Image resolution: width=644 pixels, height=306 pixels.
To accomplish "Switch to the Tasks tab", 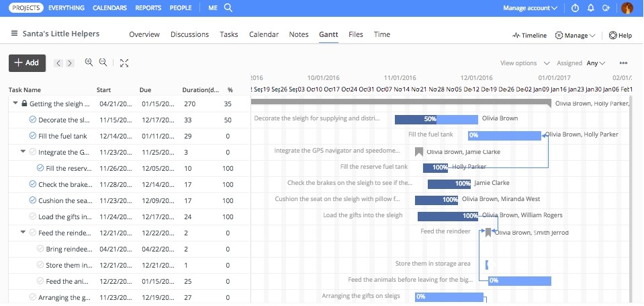I will tap(229, 34).
